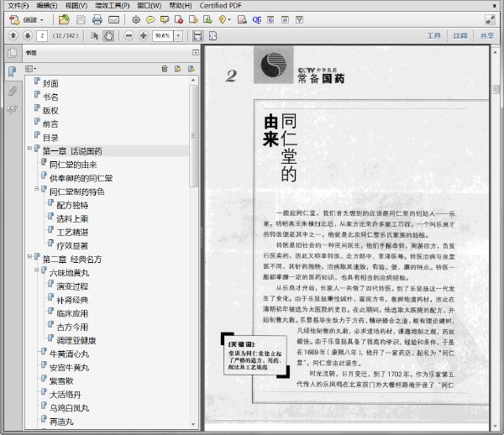Click the Email envelope icon
This screenshot has width=504, height=435.
point(113,20)
